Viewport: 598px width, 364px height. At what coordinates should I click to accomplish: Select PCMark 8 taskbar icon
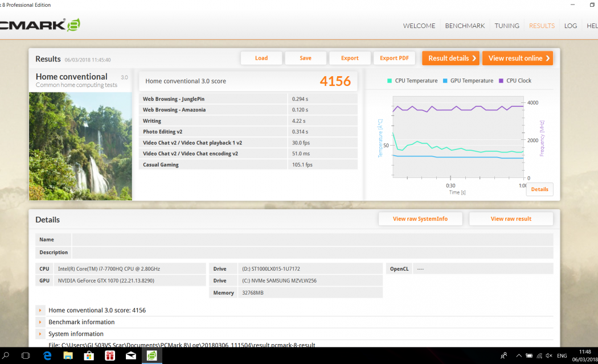click(x=152, y=355)
